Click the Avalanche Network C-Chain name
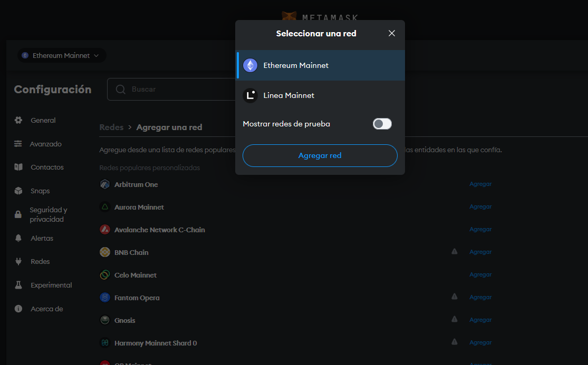588x365 pixels. (160, 230)
